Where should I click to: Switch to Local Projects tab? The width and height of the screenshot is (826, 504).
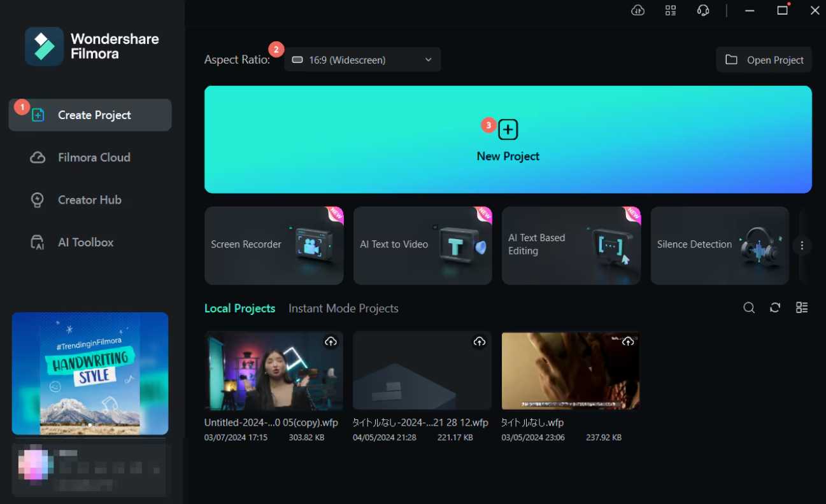pos(239,309)
